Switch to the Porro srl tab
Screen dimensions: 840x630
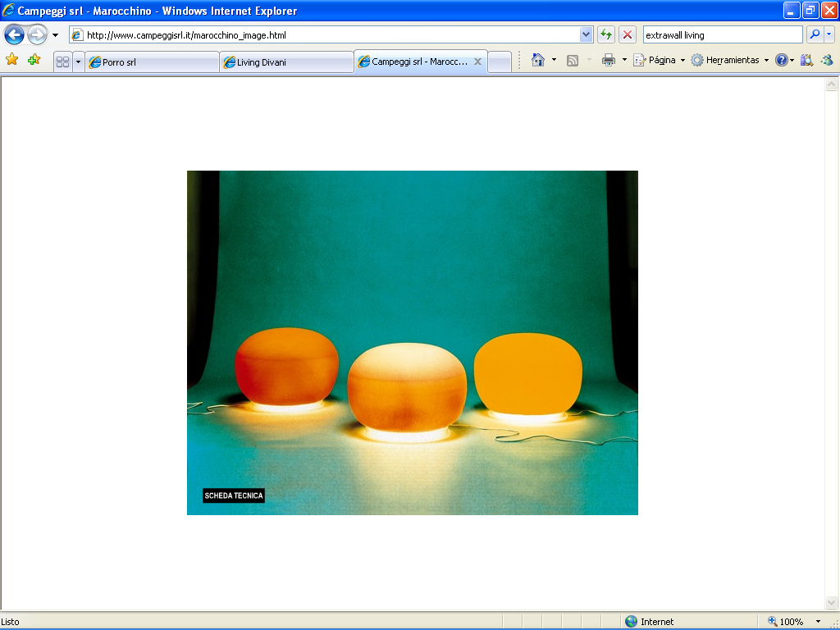point(152,62)
